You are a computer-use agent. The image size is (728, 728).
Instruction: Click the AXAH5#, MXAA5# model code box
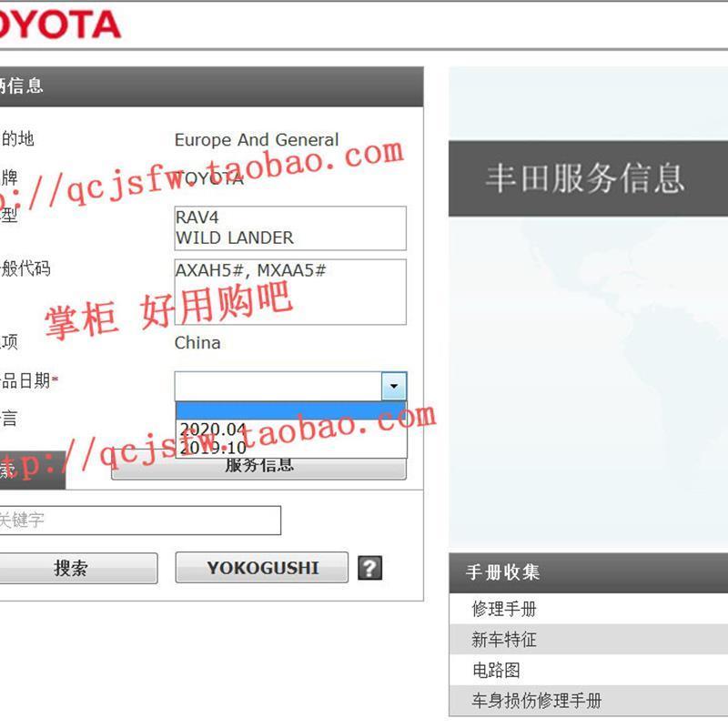[290, 292]
